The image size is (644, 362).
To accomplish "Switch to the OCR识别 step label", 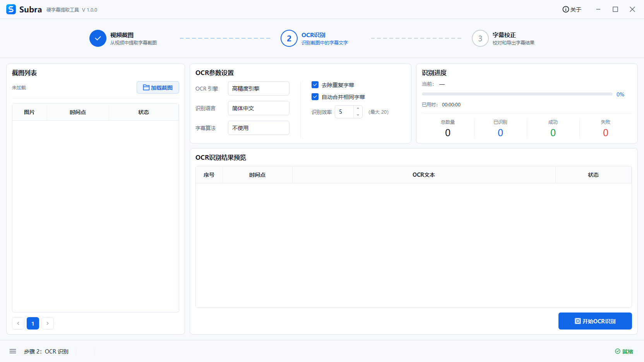I will point(313,35).
